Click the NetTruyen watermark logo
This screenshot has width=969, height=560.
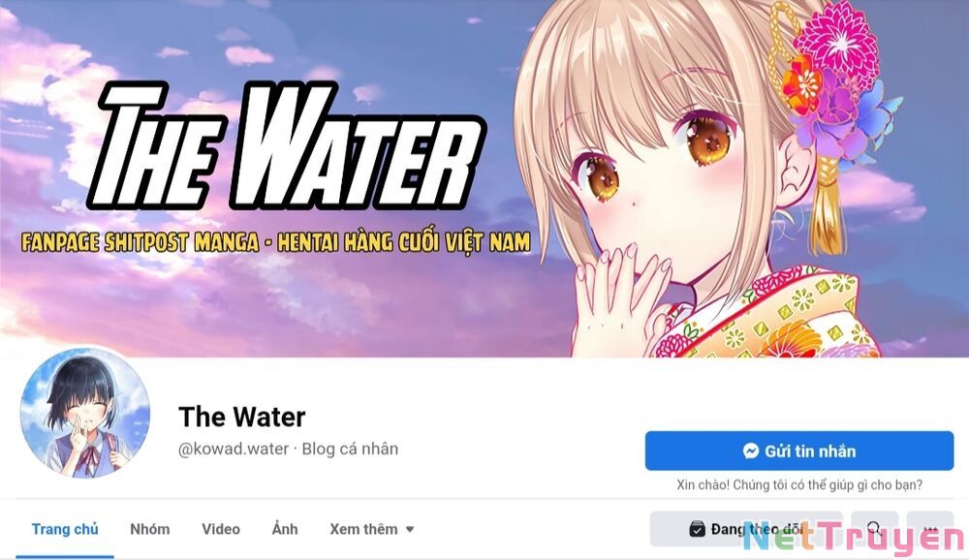pyautogui.click(x=854, y=538)
